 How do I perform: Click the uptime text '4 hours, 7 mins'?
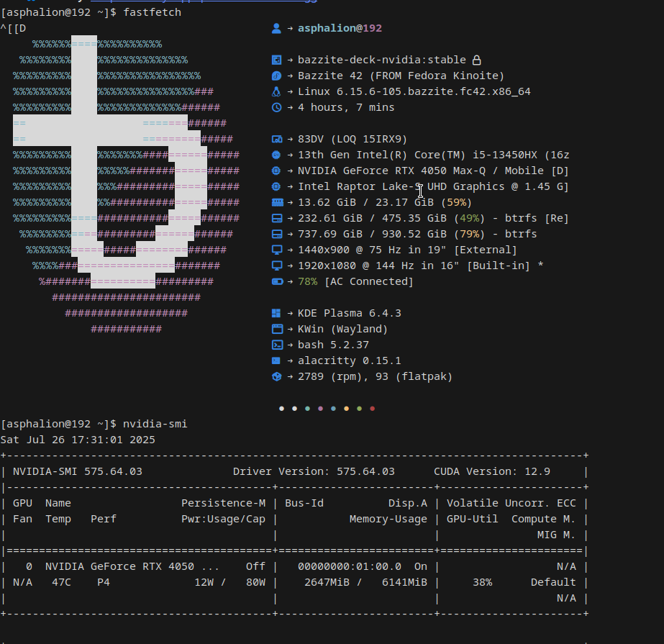tap(346, 108)
